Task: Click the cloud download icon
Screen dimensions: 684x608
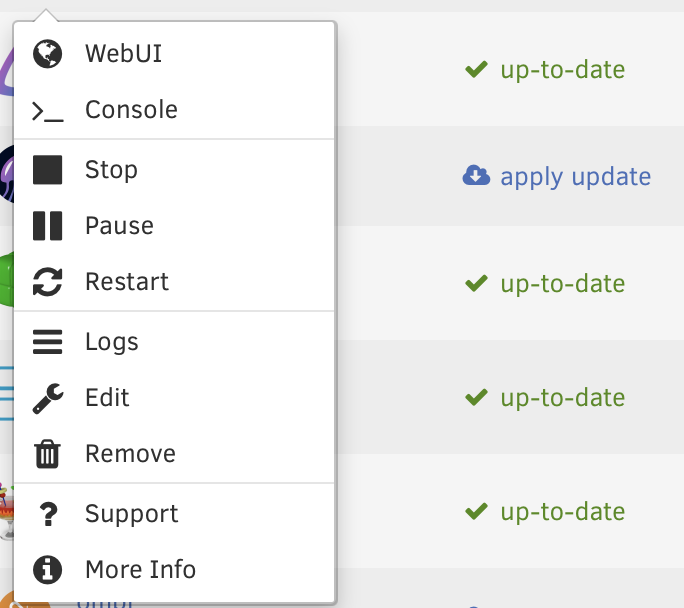Action: point(476,176)
